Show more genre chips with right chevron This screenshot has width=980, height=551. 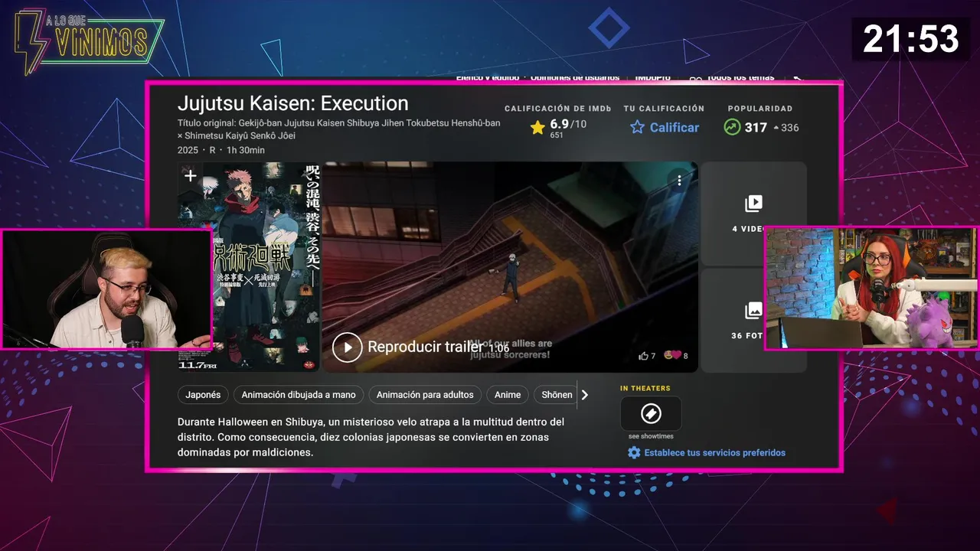pyautogui.click(x=585, y=395)
